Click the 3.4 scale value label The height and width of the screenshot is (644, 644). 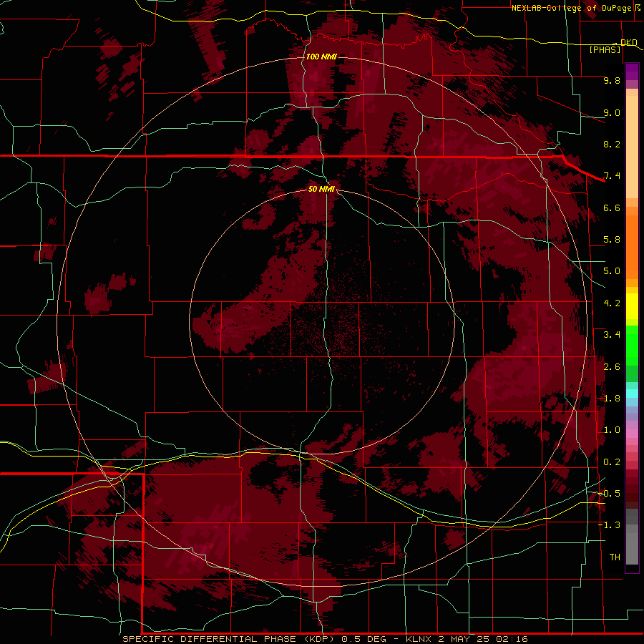tap(612, 335)
